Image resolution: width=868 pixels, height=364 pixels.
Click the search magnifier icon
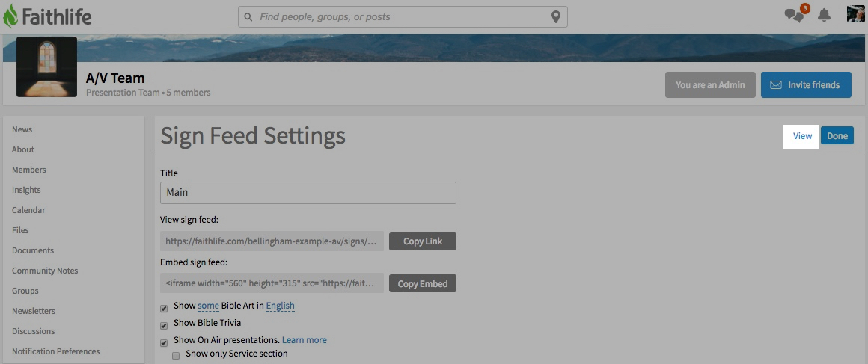pyautogui.click(x=248, y=17)
